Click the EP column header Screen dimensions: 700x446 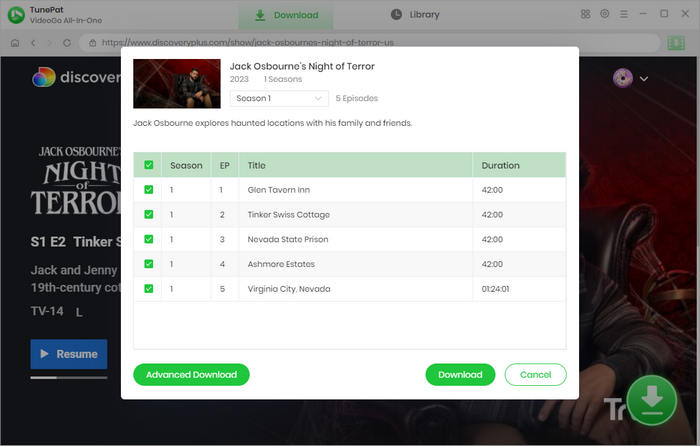pyautogui.click(x=225, y=165)
